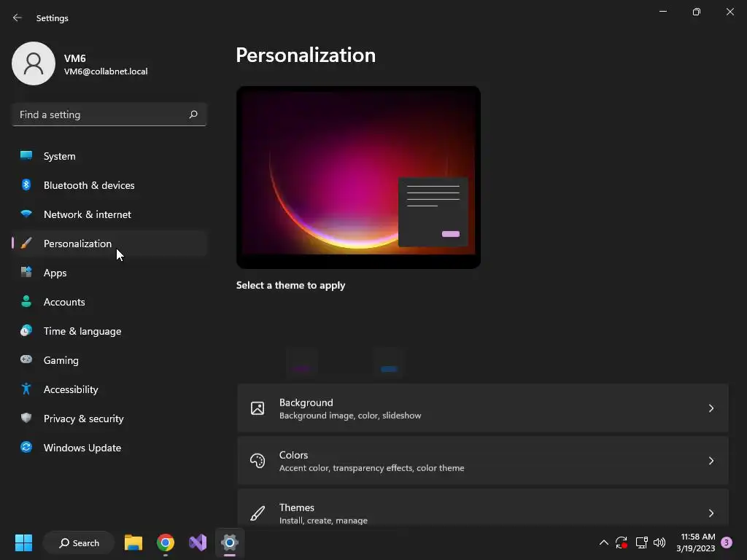
Task: Open Accent color, transparency effects row
Action: point(483,461)
